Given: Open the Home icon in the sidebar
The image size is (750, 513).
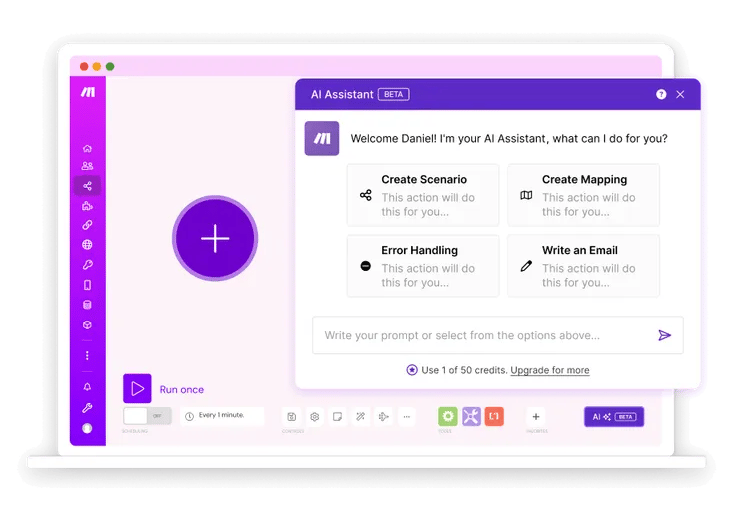Looking at the screenshot, I should pyautogui.click(x=87, y=148).
